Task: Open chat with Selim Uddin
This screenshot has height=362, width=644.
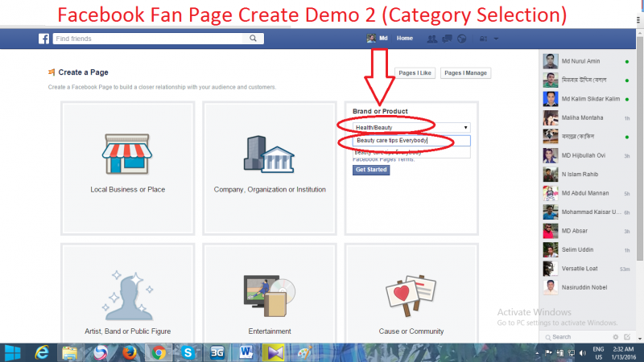Action: (586, 250)
